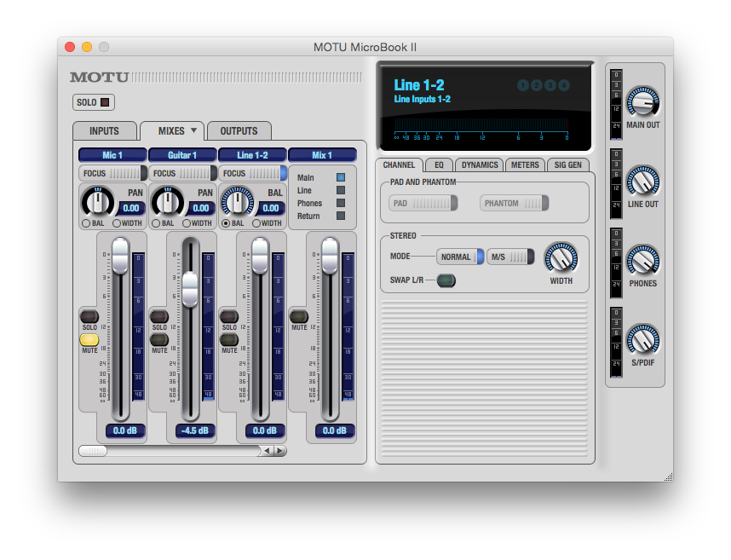Switch to the INPUTS tab

[105, 131]
